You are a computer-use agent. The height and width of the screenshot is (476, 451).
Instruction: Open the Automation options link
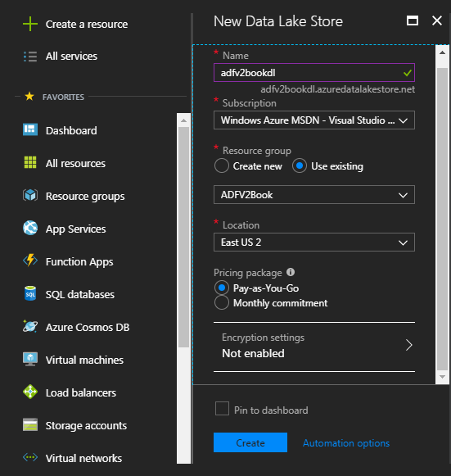(346, 443)
